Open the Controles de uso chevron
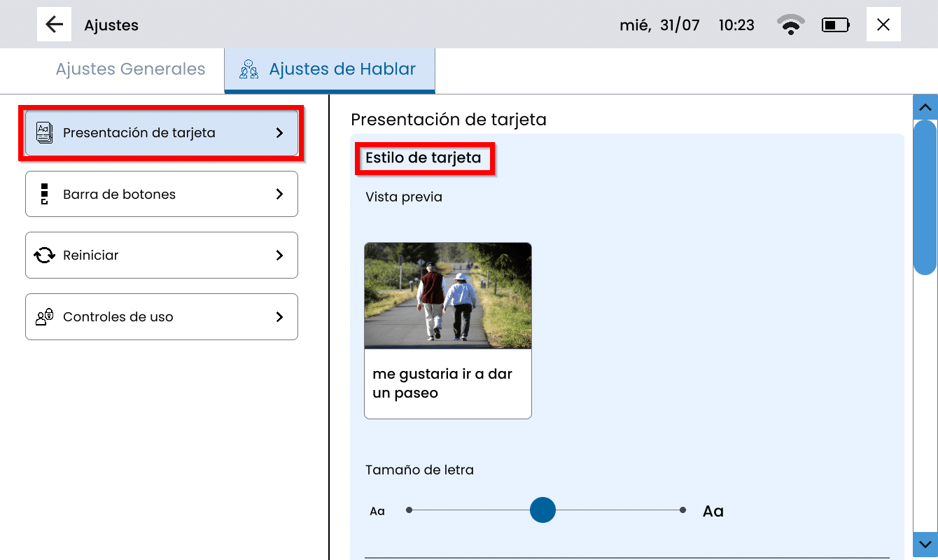Viewport: 938px width, 560px height. (279, 317)
